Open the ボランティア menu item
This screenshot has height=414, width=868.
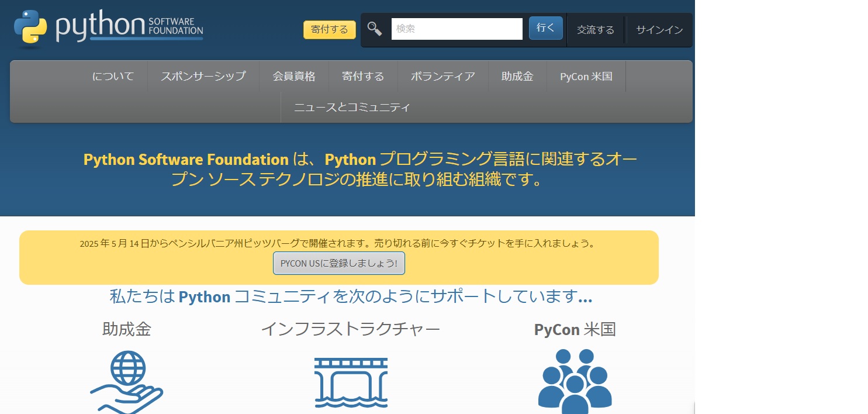click(443, 76)
